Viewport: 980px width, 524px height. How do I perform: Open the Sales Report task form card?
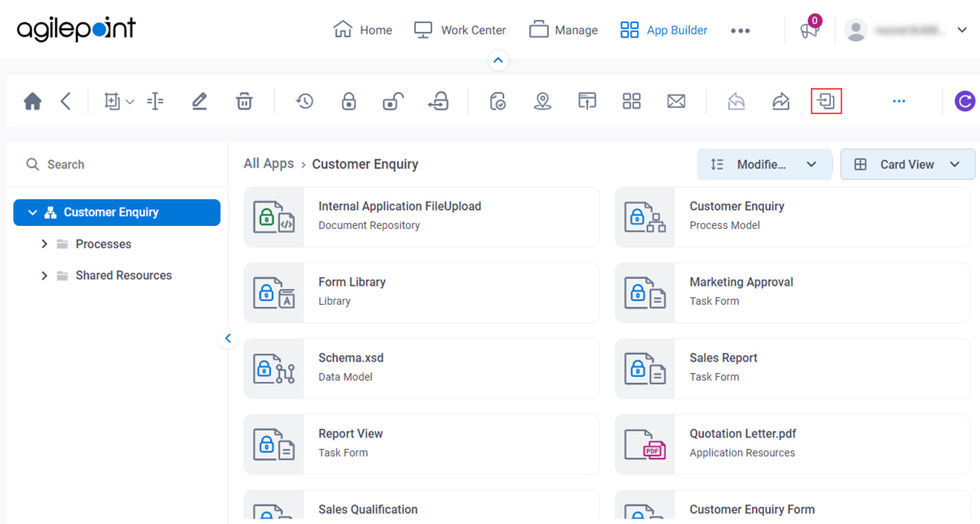pyautogui.click(x=792, y=368)
